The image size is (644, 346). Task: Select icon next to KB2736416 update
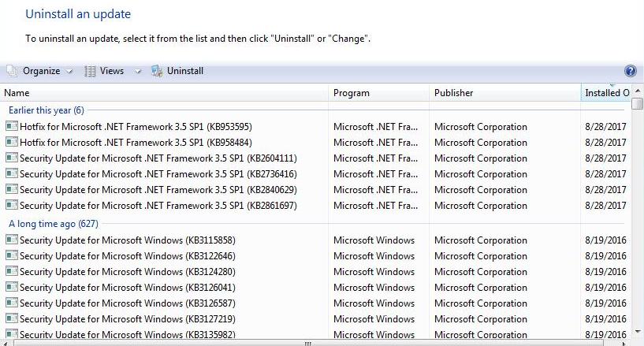point(12,173)
